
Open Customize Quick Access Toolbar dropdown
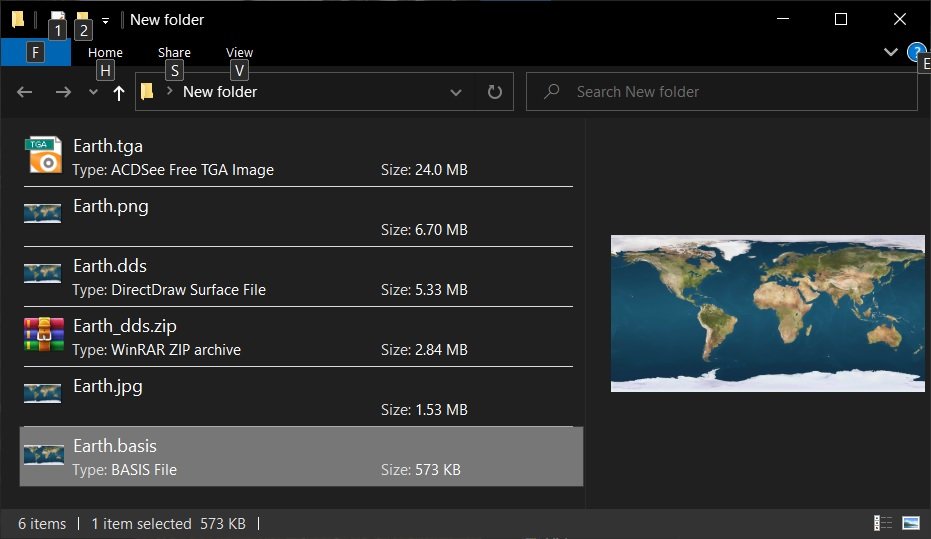point(105,20)
